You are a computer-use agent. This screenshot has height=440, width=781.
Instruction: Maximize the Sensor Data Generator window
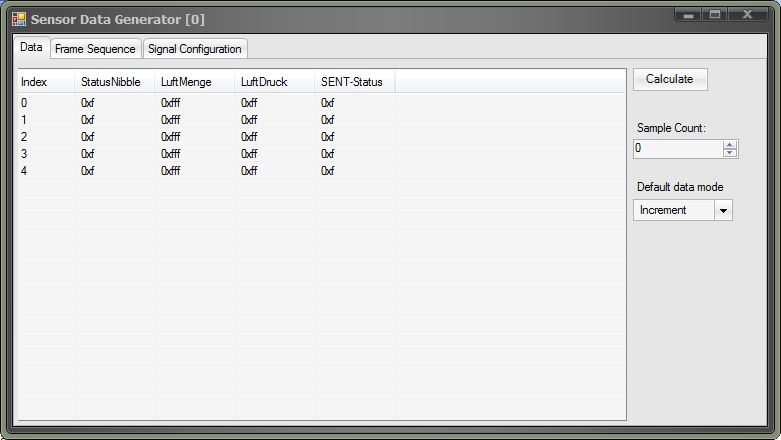(x=715, y=15)
